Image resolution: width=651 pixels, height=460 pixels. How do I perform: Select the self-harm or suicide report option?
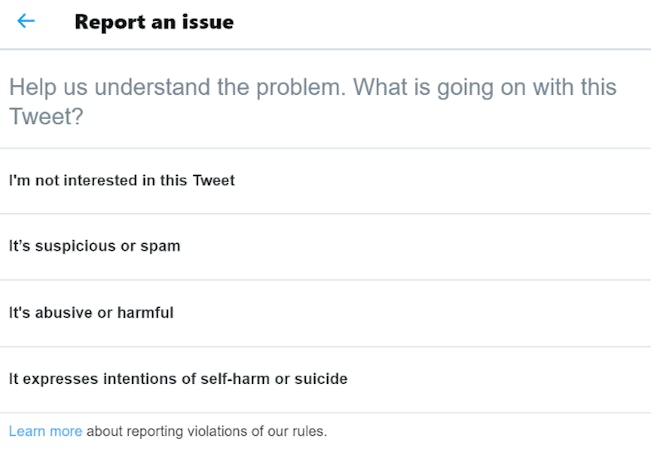point(178,379)
